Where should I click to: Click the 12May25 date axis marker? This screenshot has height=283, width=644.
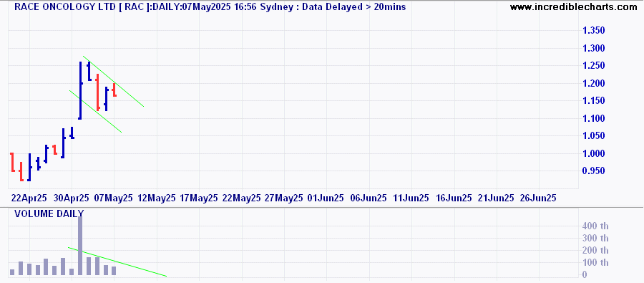[x=157, y=198]
